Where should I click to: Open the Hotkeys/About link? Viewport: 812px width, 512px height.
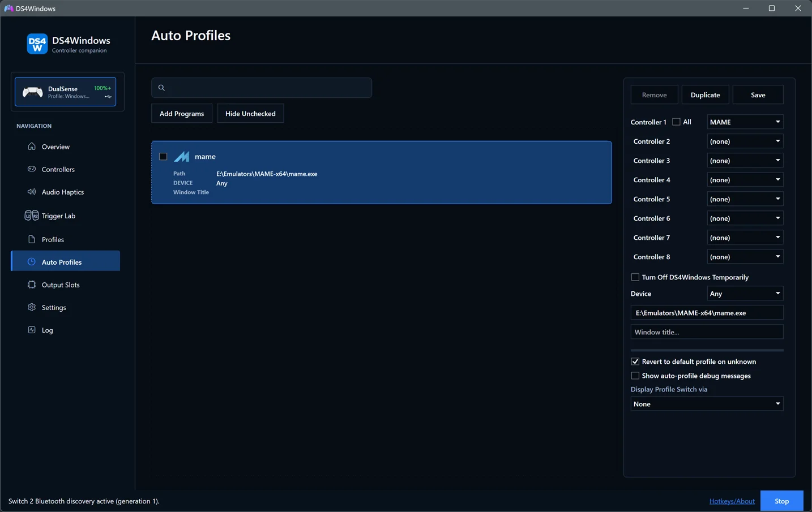coord(732,501)
